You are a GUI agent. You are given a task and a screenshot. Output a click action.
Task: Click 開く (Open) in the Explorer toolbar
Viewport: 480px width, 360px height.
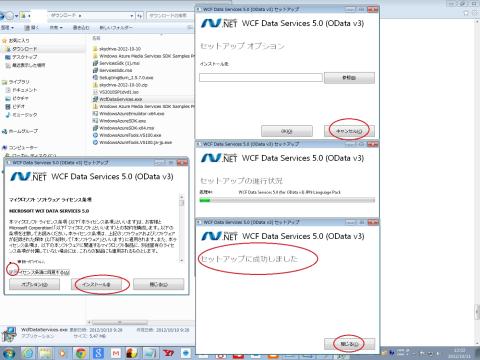[32, 28]
